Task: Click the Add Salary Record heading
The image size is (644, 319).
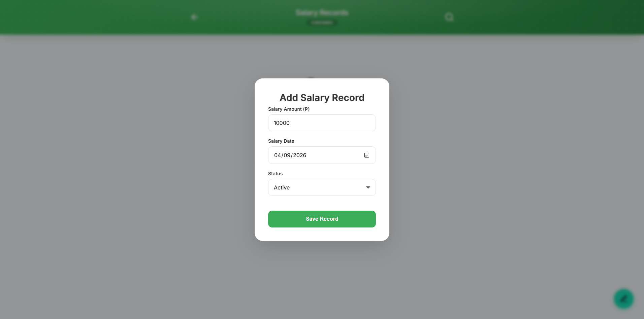Action: point(322,98)
